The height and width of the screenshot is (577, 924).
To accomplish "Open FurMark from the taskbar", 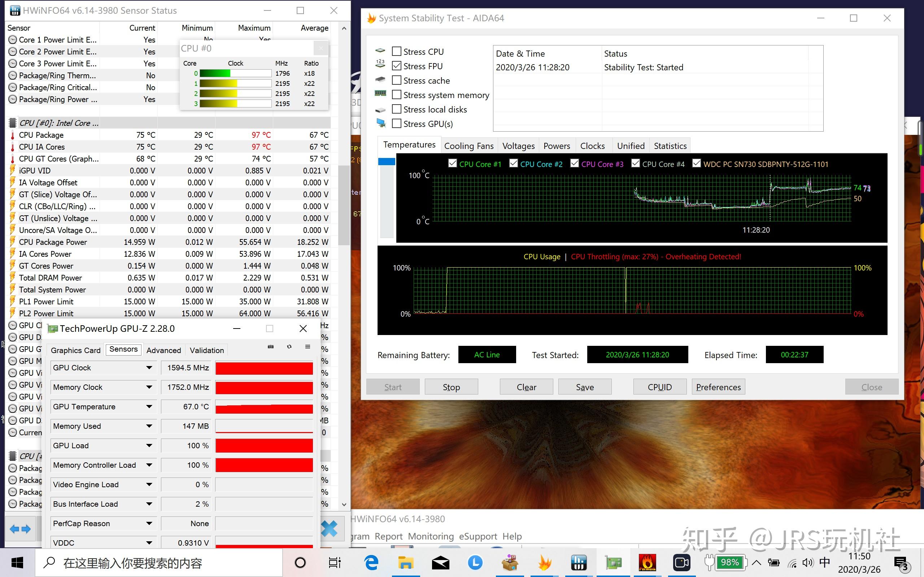I will [x=647, y=563].
